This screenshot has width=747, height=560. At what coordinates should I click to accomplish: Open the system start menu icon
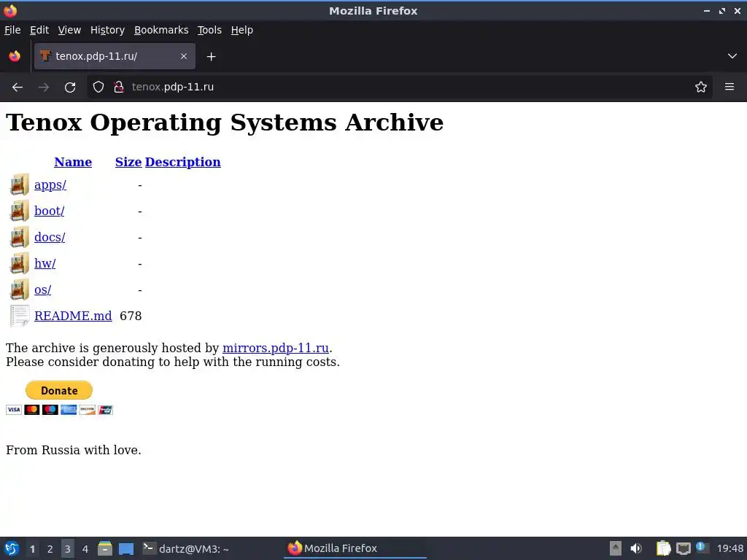pos(12,548)
